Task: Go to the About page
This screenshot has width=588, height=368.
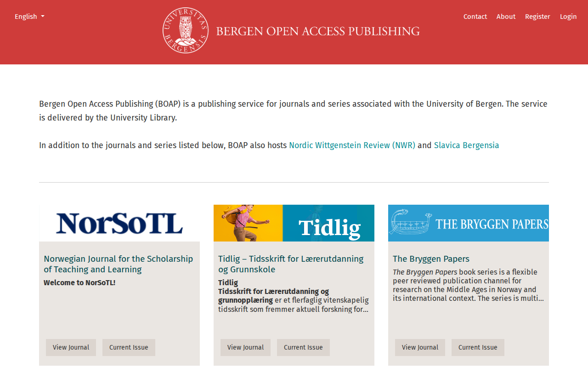Action: click(x=506, y=17)
